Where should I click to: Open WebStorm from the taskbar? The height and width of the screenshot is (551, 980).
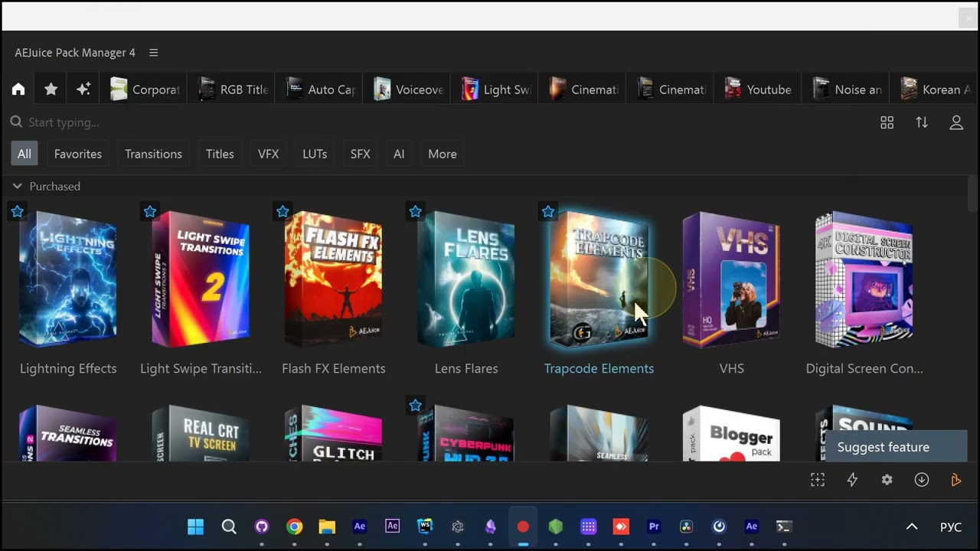click(425, 527)
